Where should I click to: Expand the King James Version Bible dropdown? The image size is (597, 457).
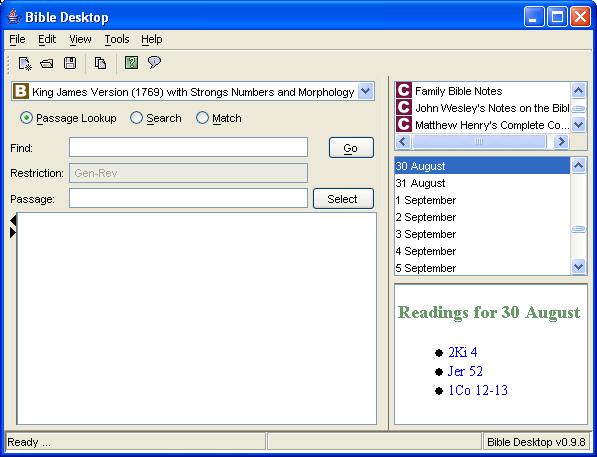[x=366, y=91]
